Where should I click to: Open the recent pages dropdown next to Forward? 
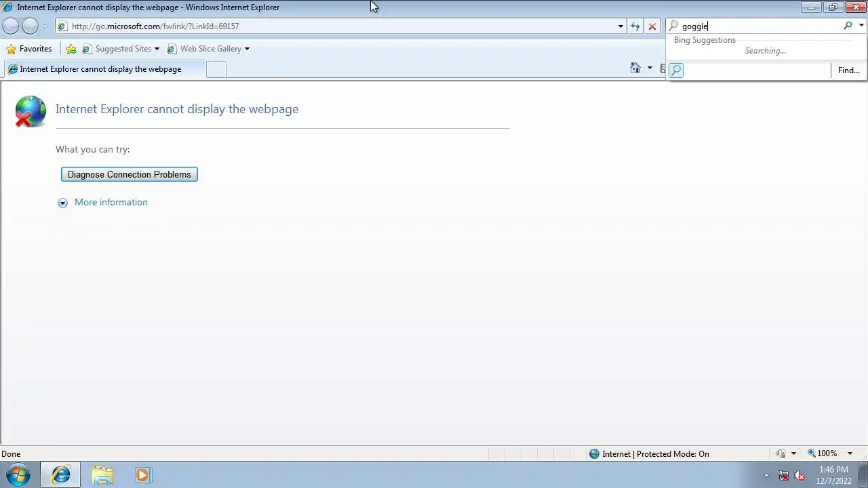point(45,26)
